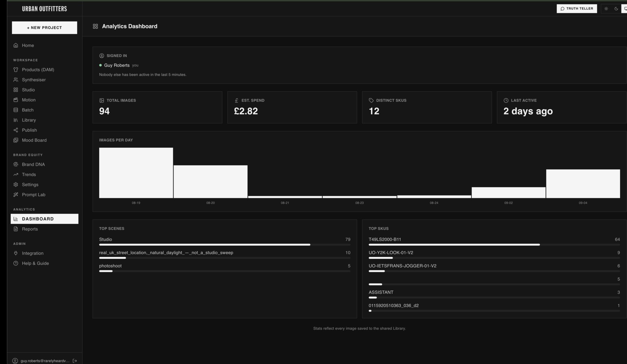The height and width of the screenshot is (364, 627).
Task: Click the UO-Y2K-LOOK-01-V2 SKU row
Action: (494, 255)
